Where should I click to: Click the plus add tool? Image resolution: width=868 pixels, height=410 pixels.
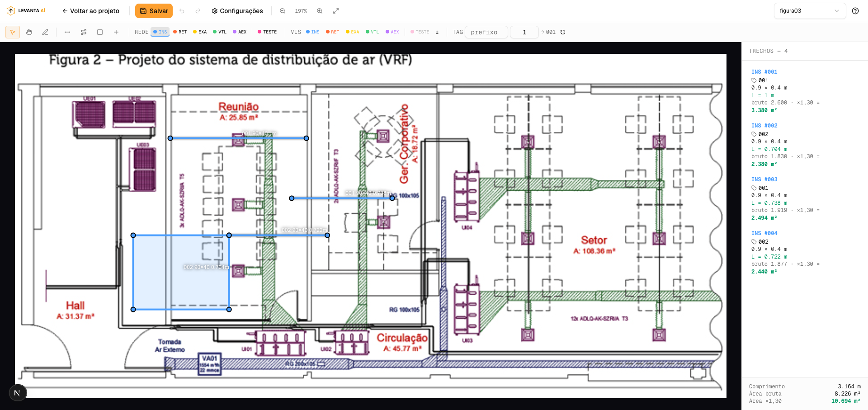click(x=116, y=32)
